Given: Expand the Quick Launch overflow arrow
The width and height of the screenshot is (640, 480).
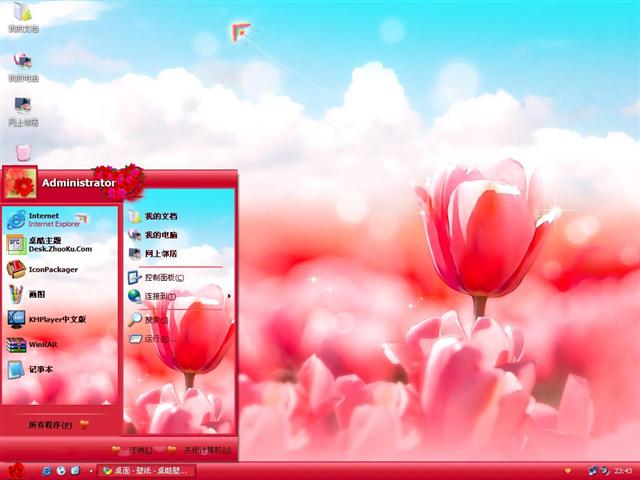Looking at the screenshot, I should (x=91, y=471).
